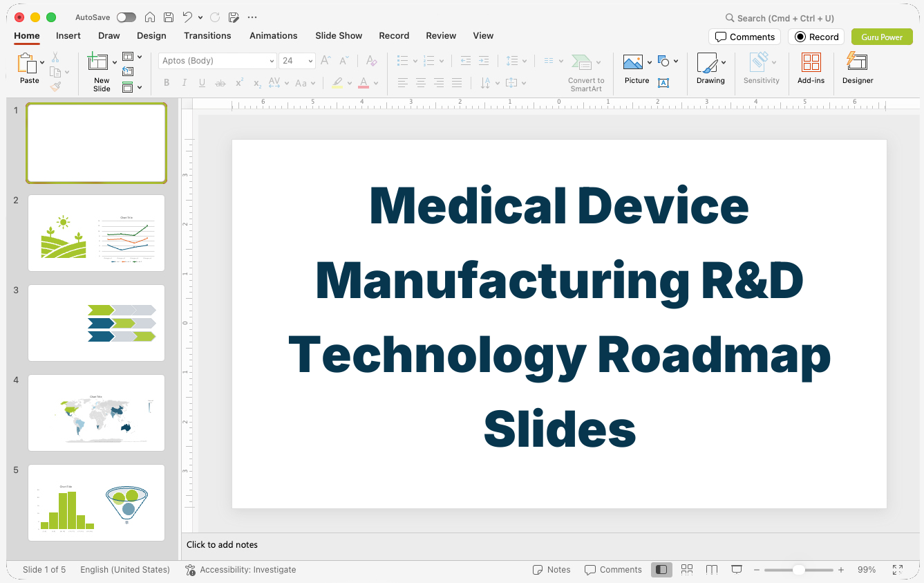Image resolution: width=924 pixels, height=583 pixels.
Task: Click Convert to SmartArt
Action: coord(586,73)
